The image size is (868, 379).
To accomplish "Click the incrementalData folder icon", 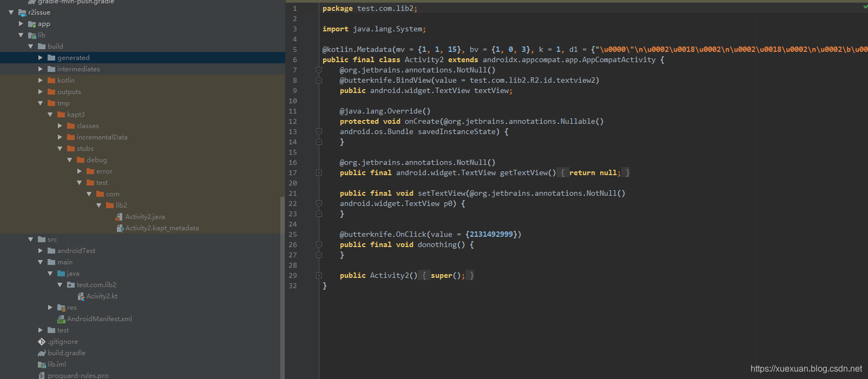I will (x=71, y=137).
